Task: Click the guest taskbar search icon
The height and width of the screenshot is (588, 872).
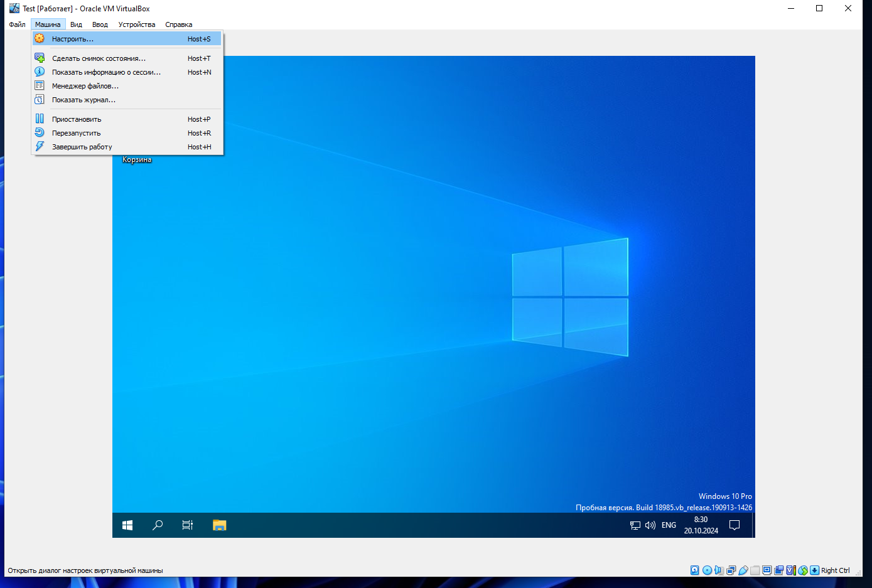Action: 158,525
